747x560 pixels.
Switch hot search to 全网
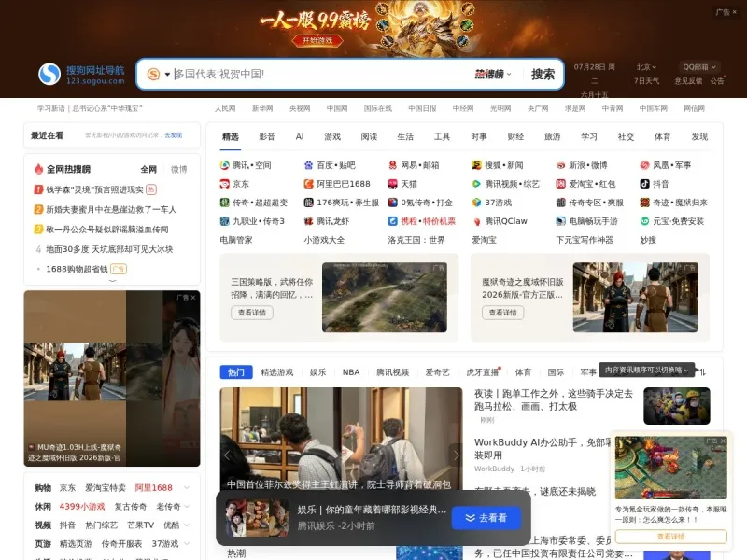pos(148,169)
